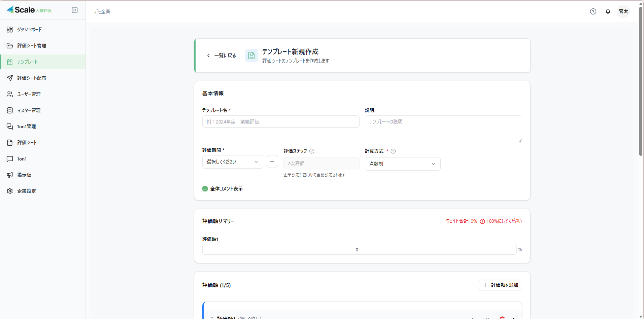Delete 評価軸1 with the red trash icon
The height and width of the screenshot is (319, 644).
(502, 318)
